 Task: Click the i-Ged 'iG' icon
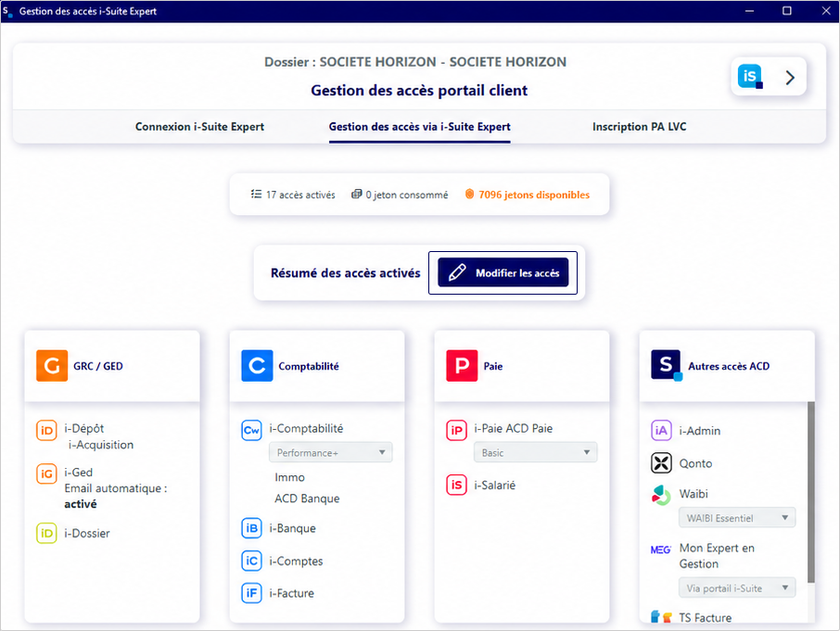pyautogui.click(x=46, y=473)
